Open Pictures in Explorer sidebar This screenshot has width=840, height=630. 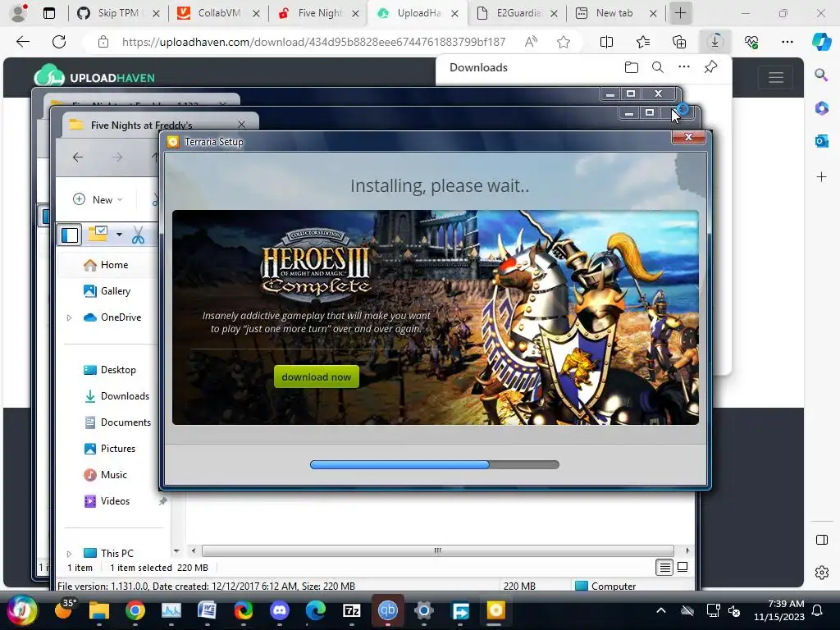109,449
